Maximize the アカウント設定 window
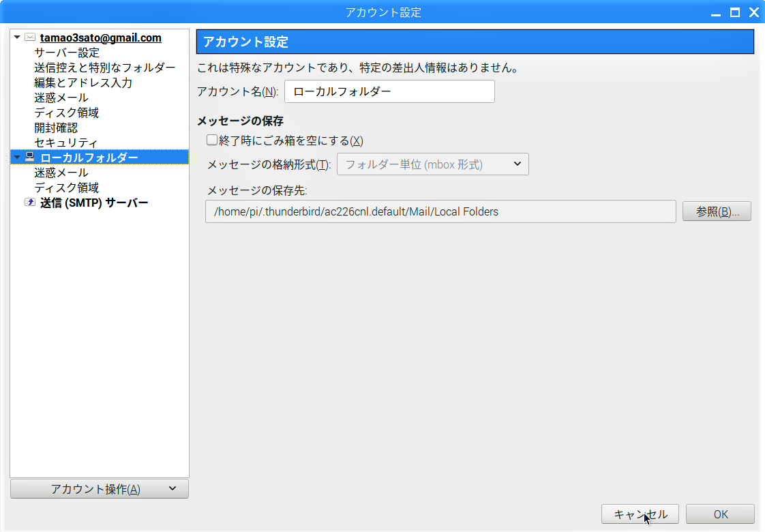 (x=735, y=13)
